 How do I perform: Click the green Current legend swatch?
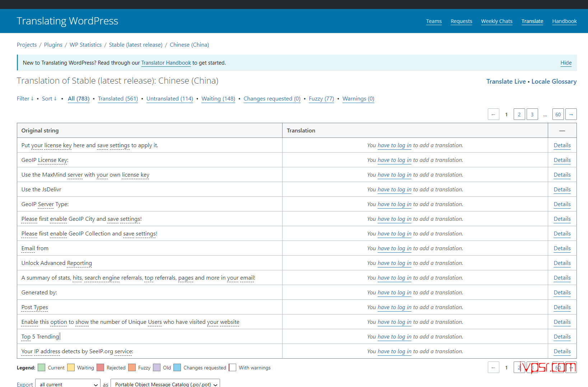coord(41,368)
